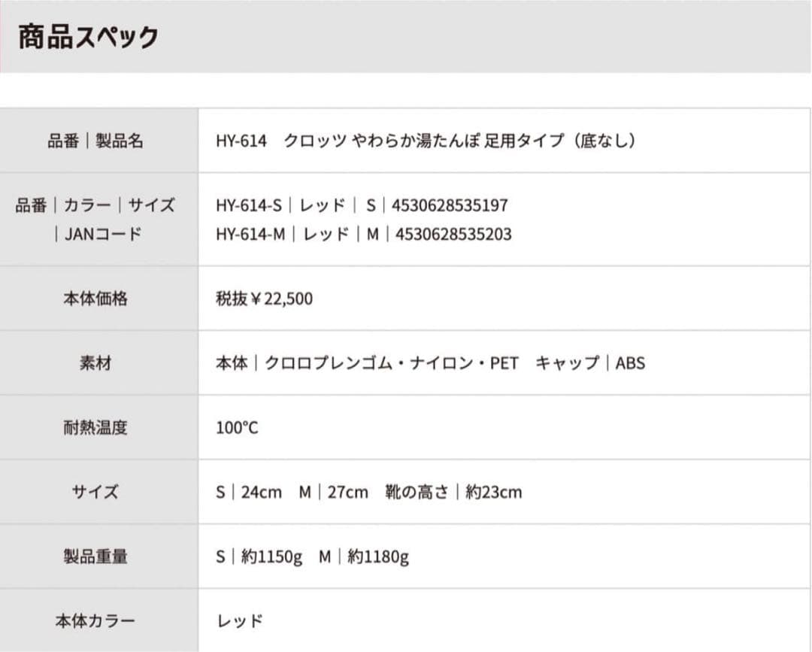Click the 商品スペック section heading

pos(89,38)
